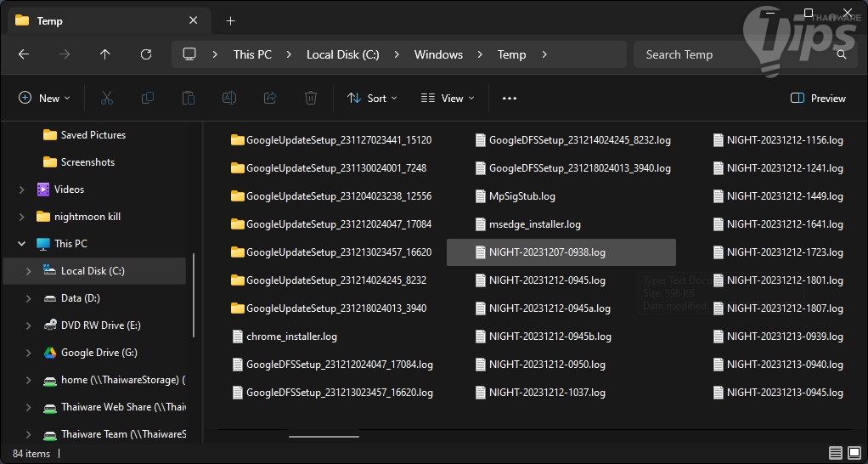
Task: Open the See more ellipsis menu
Action: 510,99
